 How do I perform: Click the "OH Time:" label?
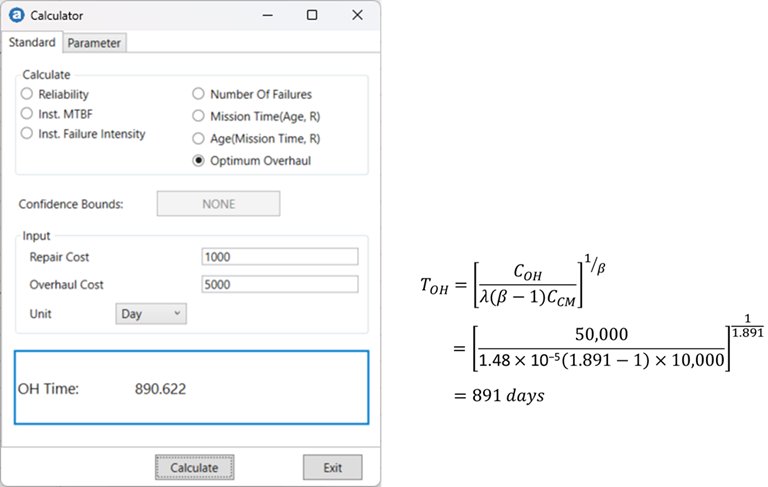click(x=48, y=389)
